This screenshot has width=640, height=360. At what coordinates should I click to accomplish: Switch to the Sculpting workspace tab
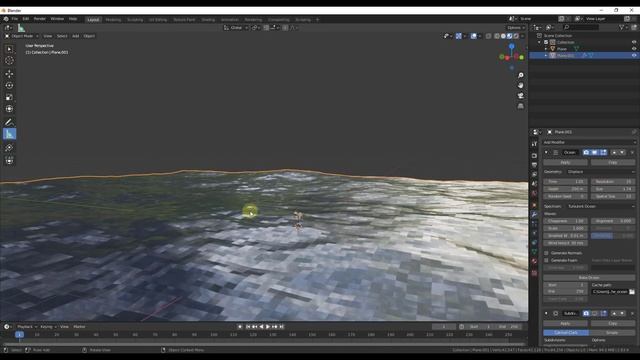(x=135, y=20)
